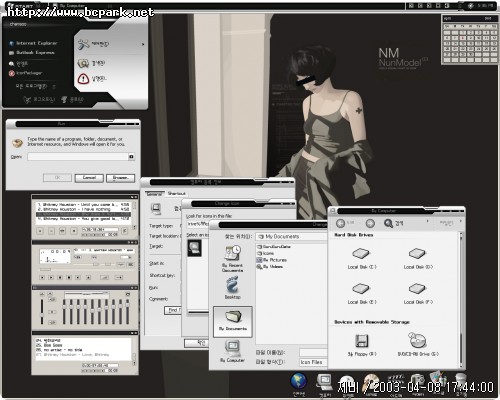Open IconPackager in the start menu
Screen dimensions: 500x400
(x=25, y=73)
